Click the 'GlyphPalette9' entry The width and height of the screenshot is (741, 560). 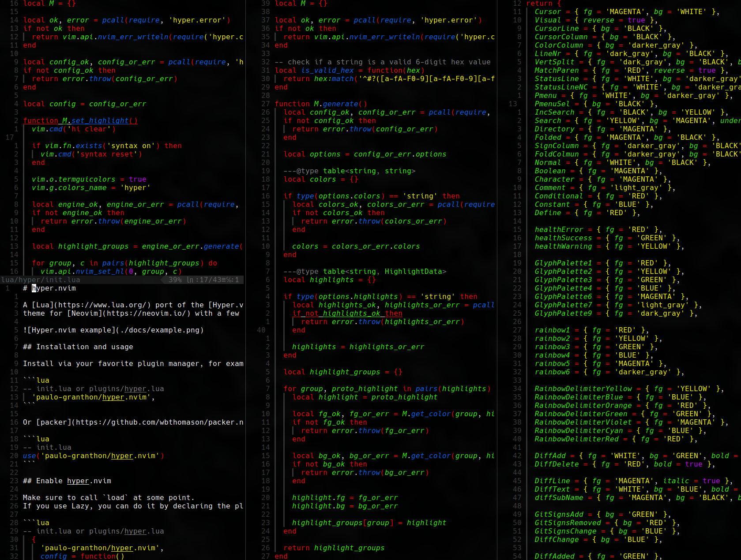[x=616, y=313]
